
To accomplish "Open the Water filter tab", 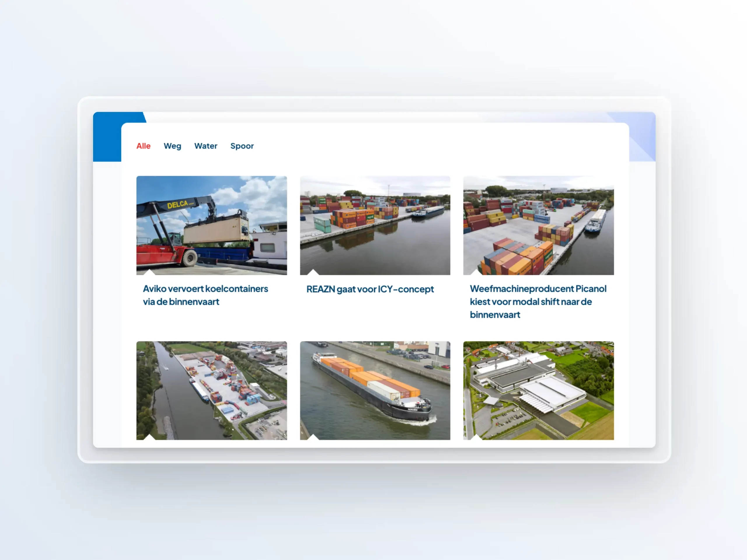I will point(206,146).
